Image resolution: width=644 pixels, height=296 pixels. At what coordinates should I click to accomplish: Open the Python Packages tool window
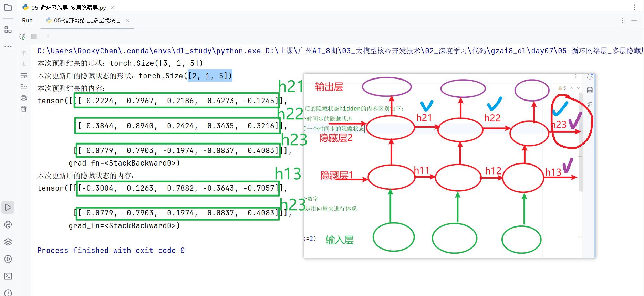8,225
